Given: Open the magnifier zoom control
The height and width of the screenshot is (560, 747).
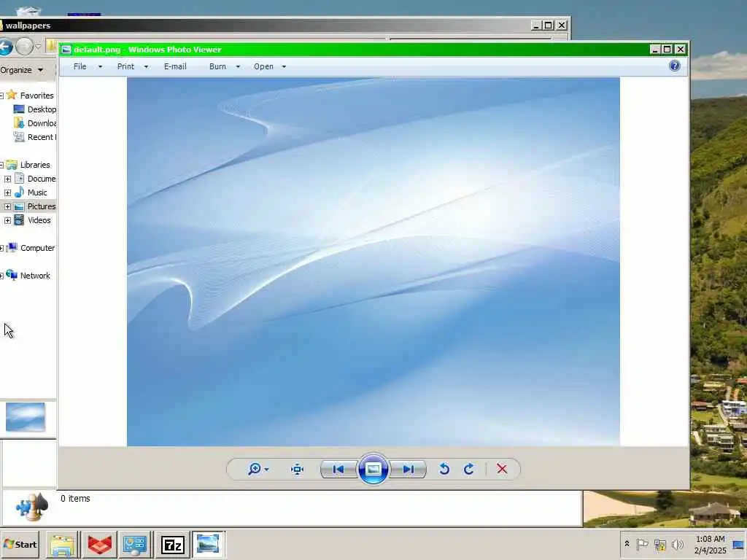Looking at the screenshot, I should coord(255,469).
